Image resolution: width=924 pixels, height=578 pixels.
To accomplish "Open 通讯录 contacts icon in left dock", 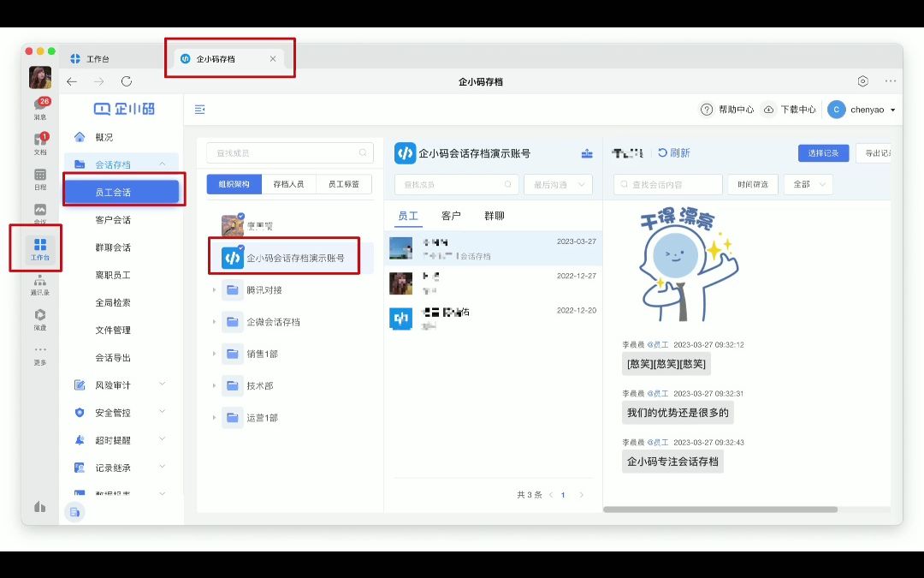I will (38, 284).
